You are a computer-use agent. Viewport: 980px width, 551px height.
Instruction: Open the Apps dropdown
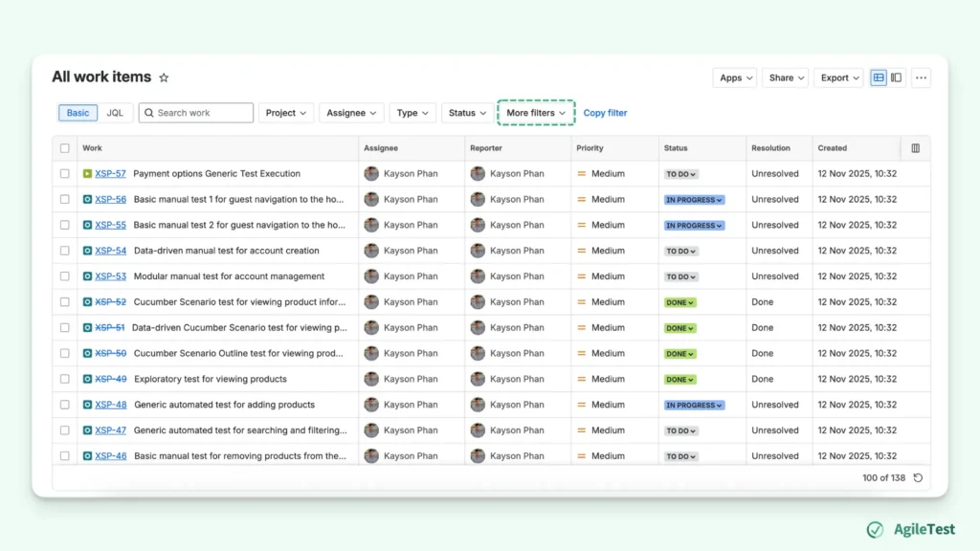tap(735, 77)
